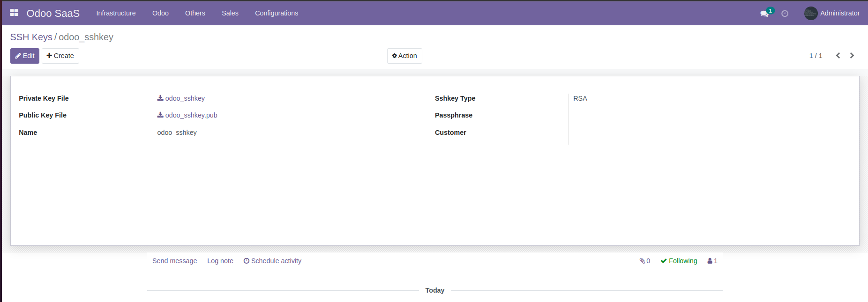Toggle the Following subscription status
Screen dimensions: 868x302
pos(679,261)
